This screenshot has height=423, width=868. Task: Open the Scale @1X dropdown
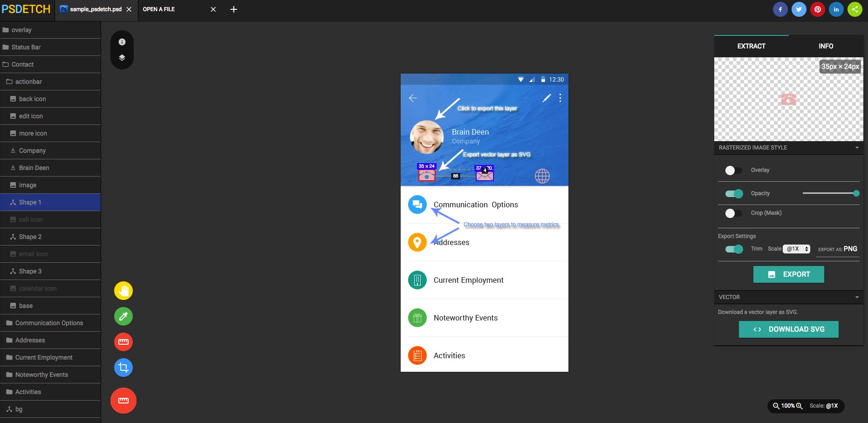coord(797,249)
